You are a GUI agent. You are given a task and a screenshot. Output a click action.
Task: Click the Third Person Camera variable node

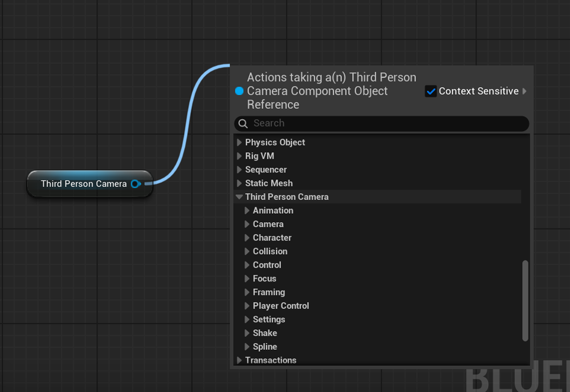pos(83,184)
